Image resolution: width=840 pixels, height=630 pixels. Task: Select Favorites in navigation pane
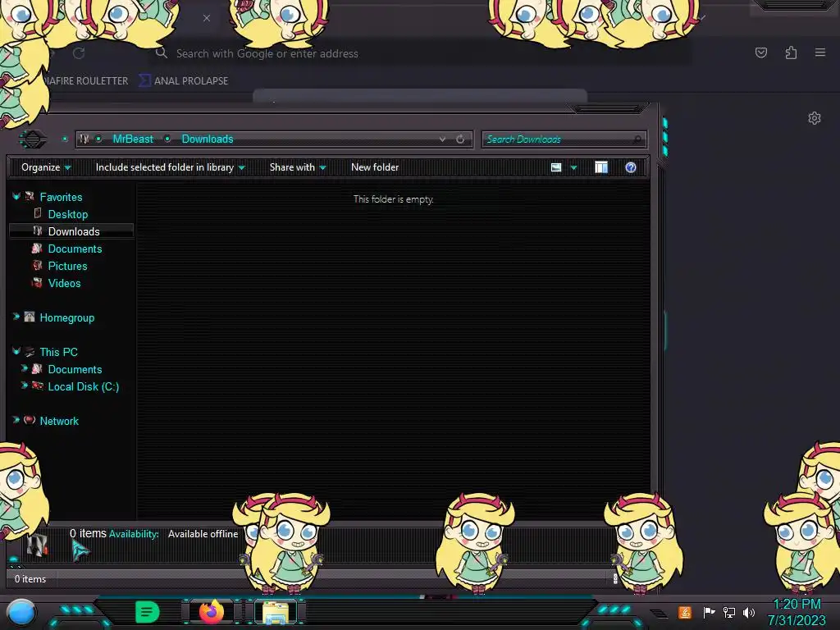(61, 197)
